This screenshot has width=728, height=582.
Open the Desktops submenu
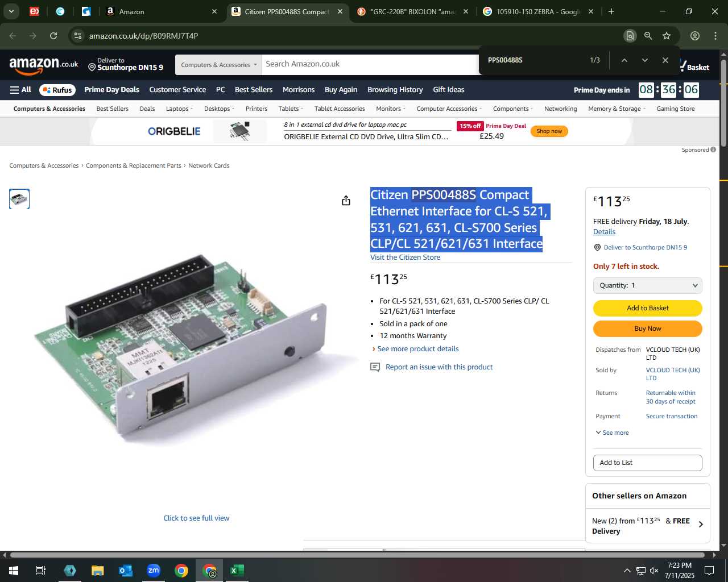[219, 109]
